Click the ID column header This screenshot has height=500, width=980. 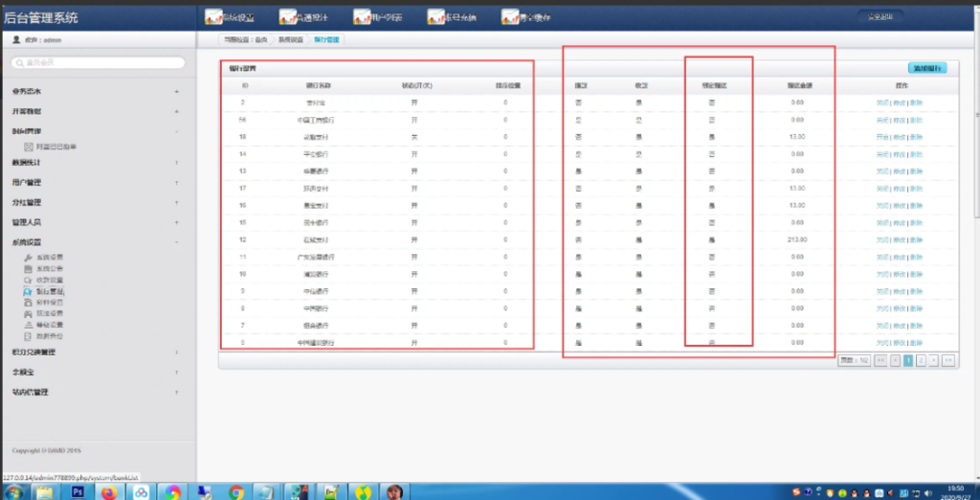click(x=244, y=86)
